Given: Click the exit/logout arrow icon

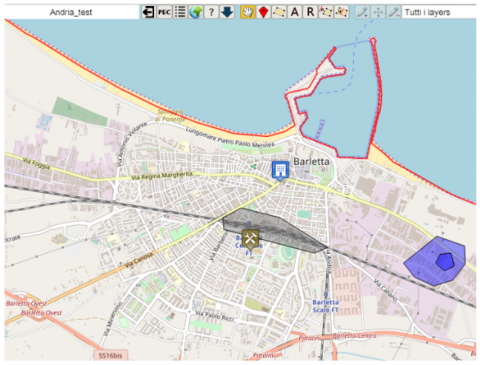Looking at the screenshot, I should 148,12.
